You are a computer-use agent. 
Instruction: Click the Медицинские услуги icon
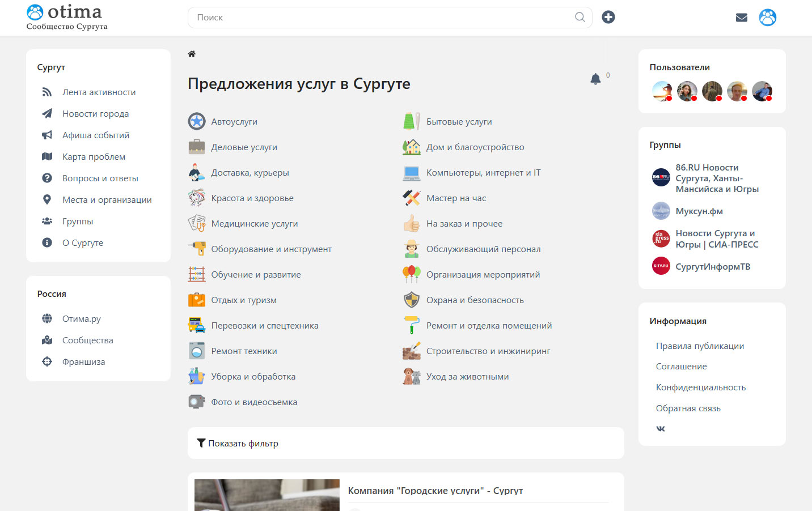pos(197,223)
